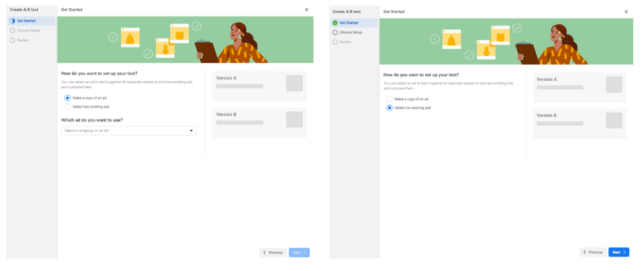Image resolution: width=644 pixels, height=271 pixels.
Task: Click the campaign dropdown arrow
Action: click(191, 130)
